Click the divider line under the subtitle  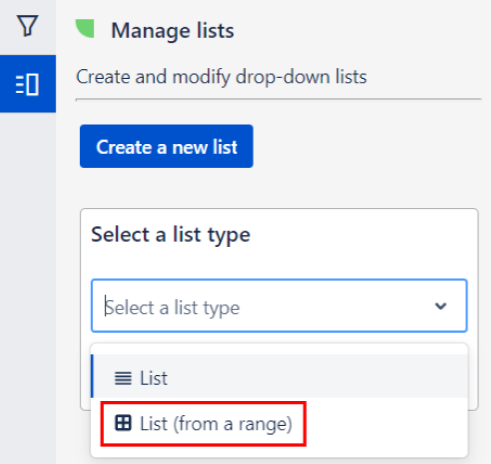click(x=278, y=99)
